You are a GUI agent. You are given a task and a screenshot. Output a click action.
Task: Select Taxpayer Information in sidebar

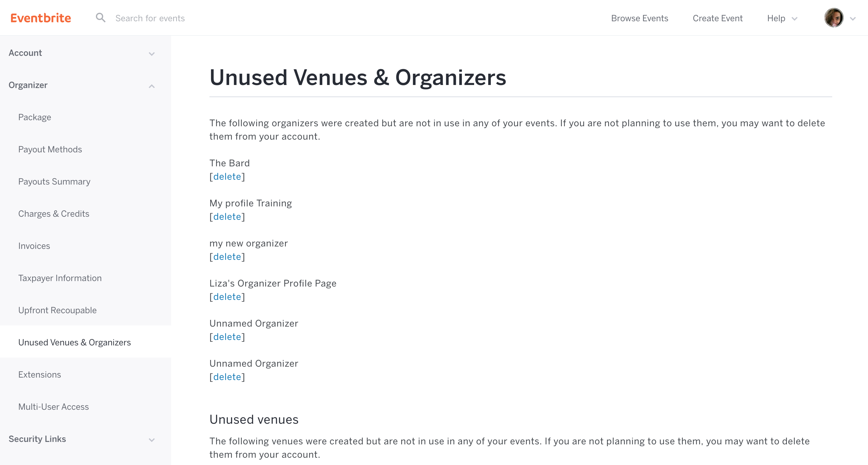pyautogui.click(x=60, y=278)
